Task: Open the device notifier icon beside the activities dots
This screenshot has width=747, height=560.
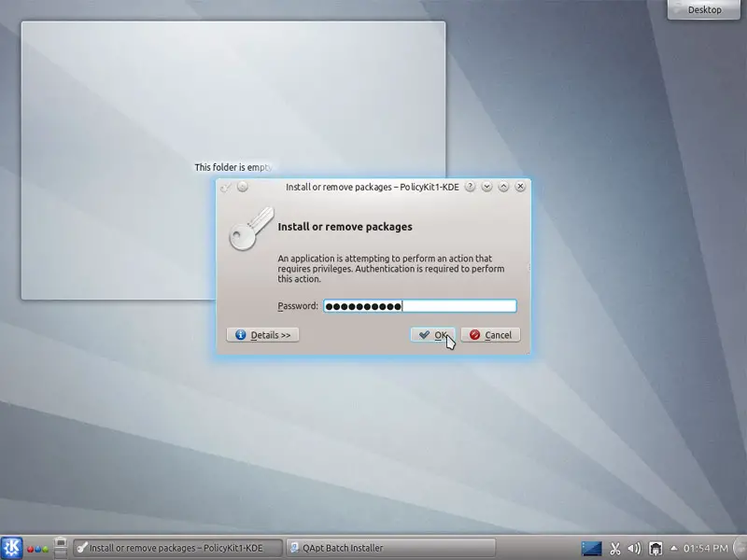Action: [x=61, y=548]
